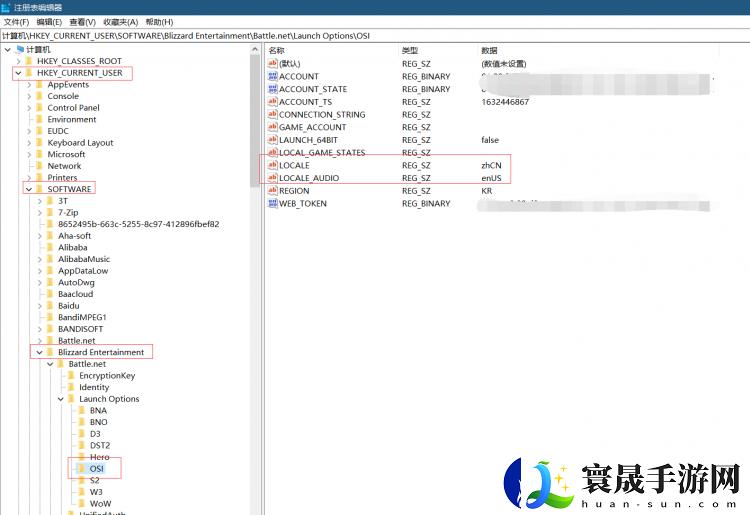Click the 数据 column header
The height and width of the screenshot is (515, 750).
point(489,50)
